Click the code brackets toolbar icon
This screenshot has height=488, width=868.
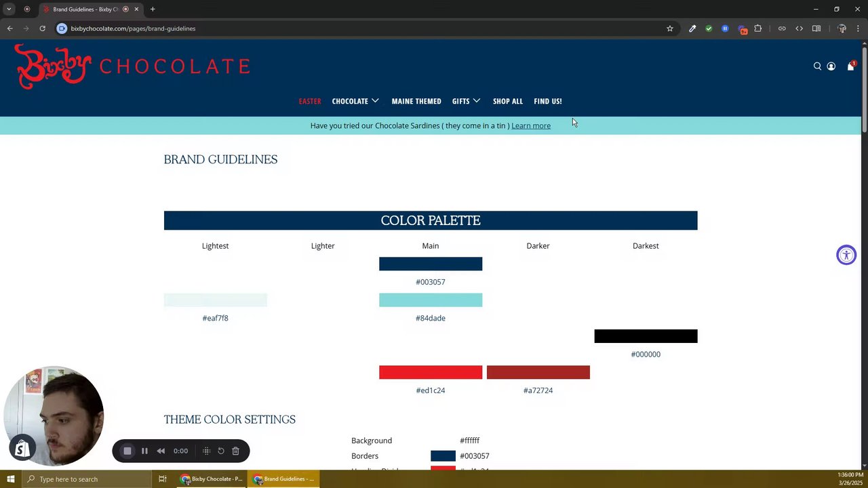[799, 28]
